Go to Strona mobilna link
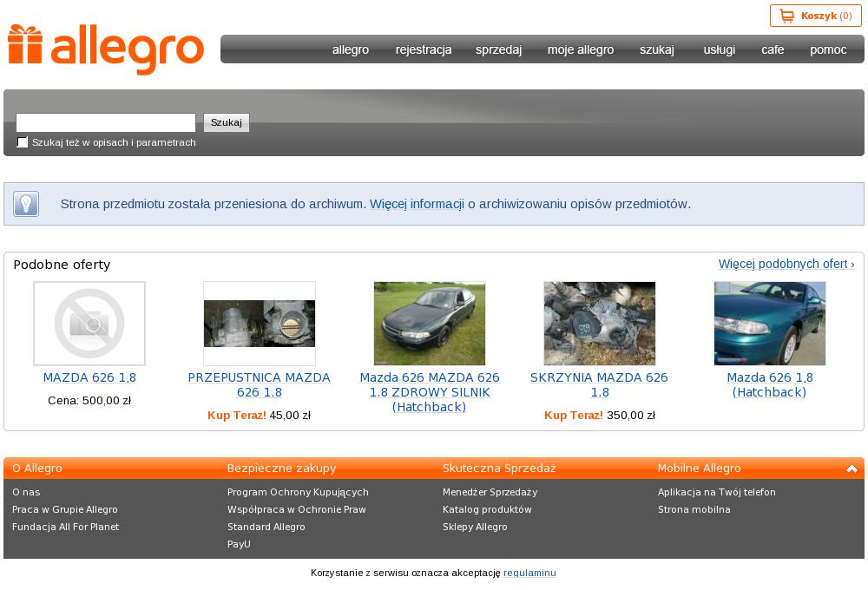868x590 pixels. pyautogui.click(x=694, y=509)
